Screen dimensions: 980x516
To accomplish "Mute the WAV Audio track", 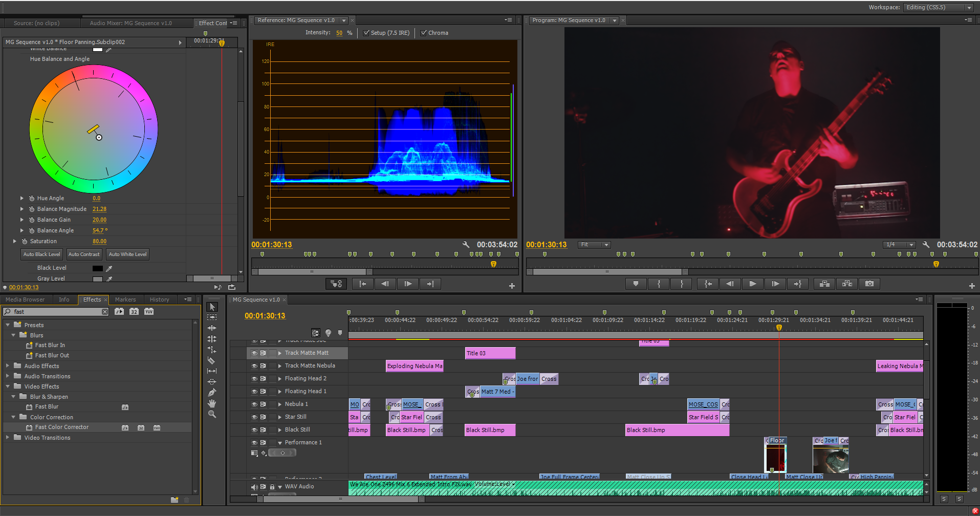I will click(x=254, y=487).
